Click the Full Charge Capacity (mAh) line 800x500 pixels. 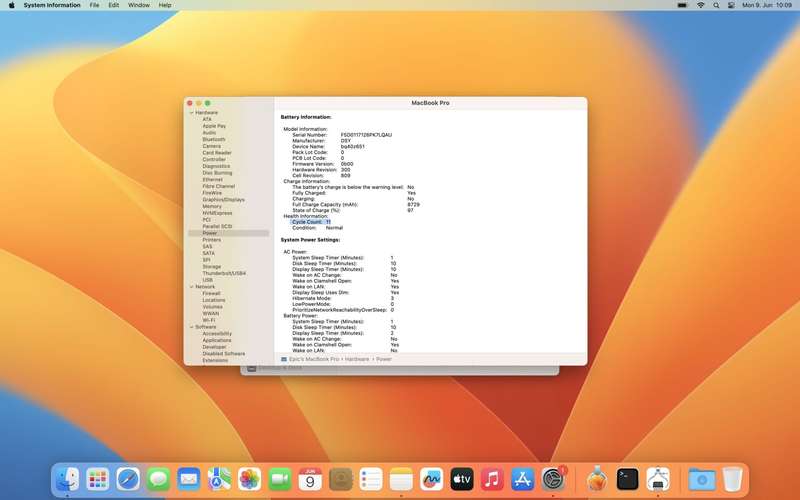tap(356, 205)
